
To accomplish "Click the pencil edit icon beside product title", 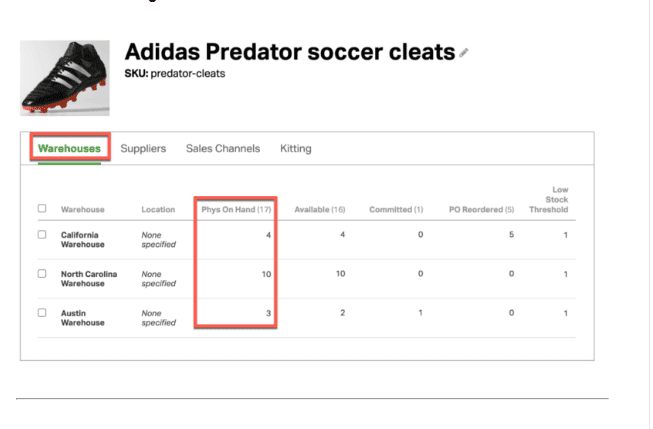I will pos(464,52).
